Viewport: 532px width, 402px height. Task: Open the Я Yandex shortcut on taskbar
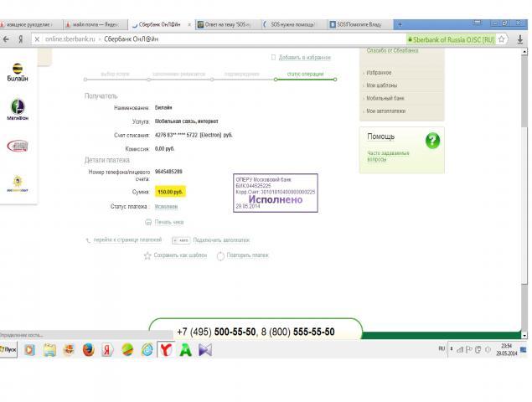coord(107,350)
